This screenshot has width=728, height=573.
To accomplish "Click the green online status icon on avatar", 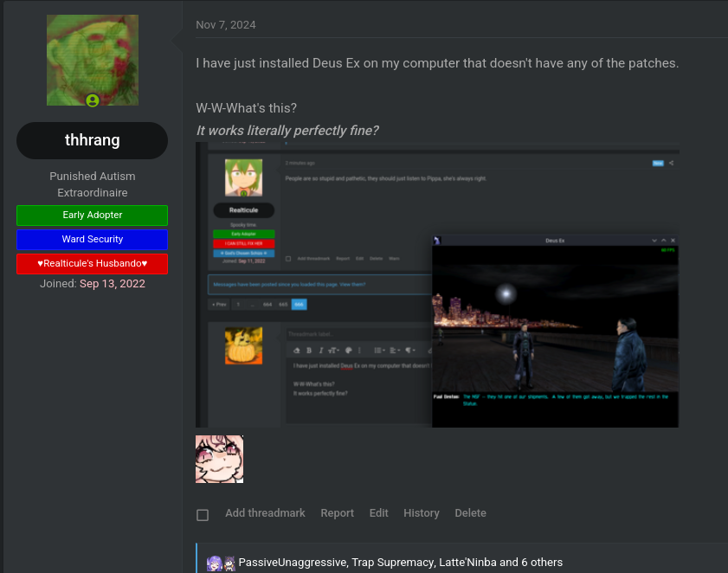I will pos(93,100).
